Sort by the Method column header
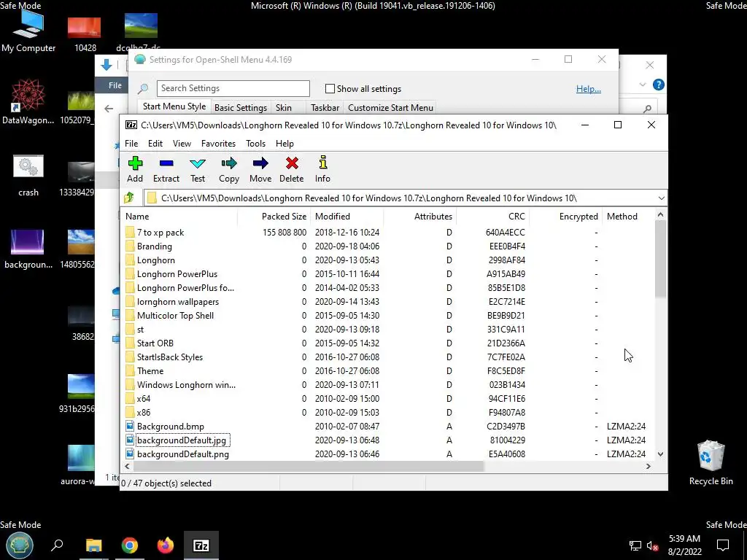The width and height of the screenshot is (747, 560). (x=629, y=216)
